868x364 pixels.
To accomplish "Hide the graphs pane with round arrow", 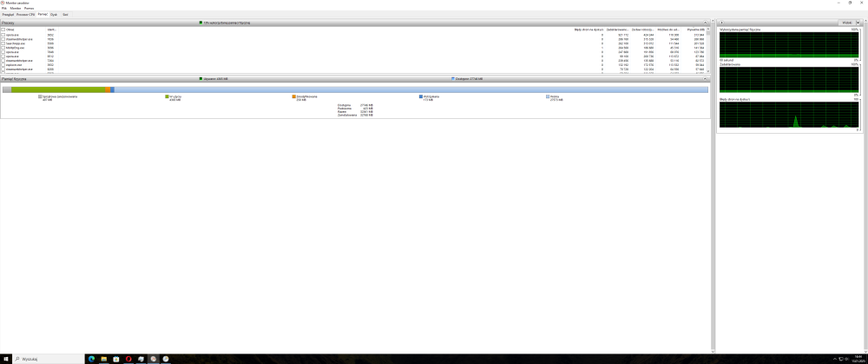I will (721, 23).
